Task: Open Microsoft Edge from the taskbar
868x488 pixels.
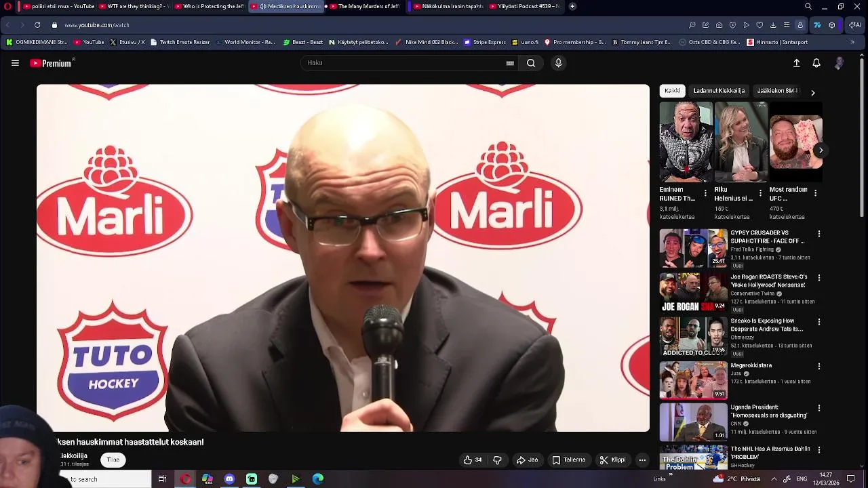Action: tap(317, 479)
